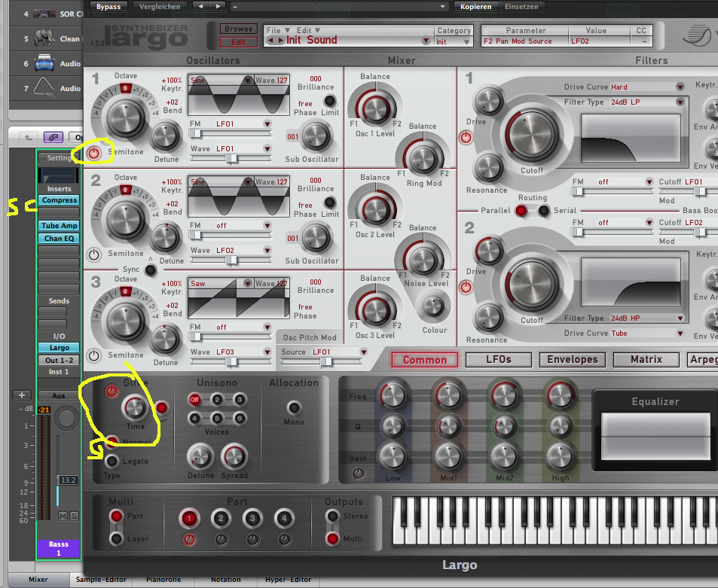Click the link icon in mixer toolbar
The image size is (718, 588).
pos(53,137)
